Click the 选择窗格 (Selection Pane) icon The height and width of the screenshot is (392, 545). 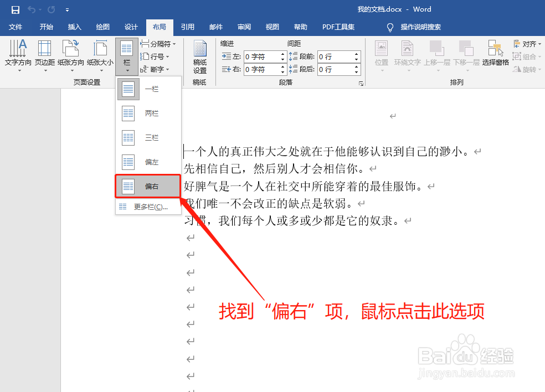coord(495,55)
